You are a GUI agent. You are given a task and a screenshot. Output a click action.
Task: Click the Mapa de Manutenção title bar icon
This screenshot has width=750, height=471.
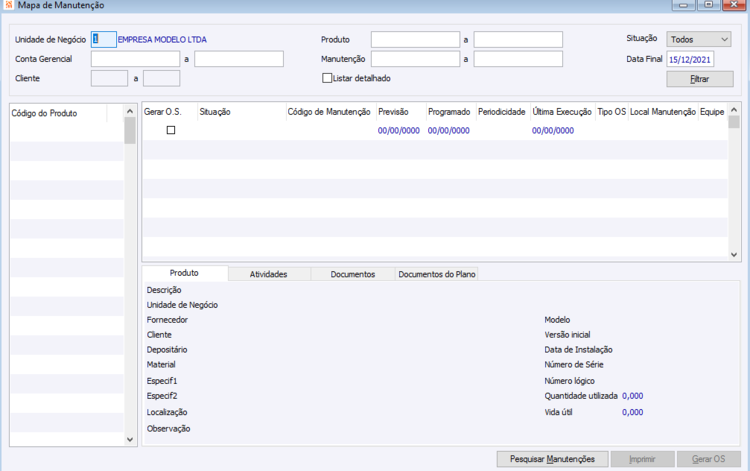(x=9, y=5)
